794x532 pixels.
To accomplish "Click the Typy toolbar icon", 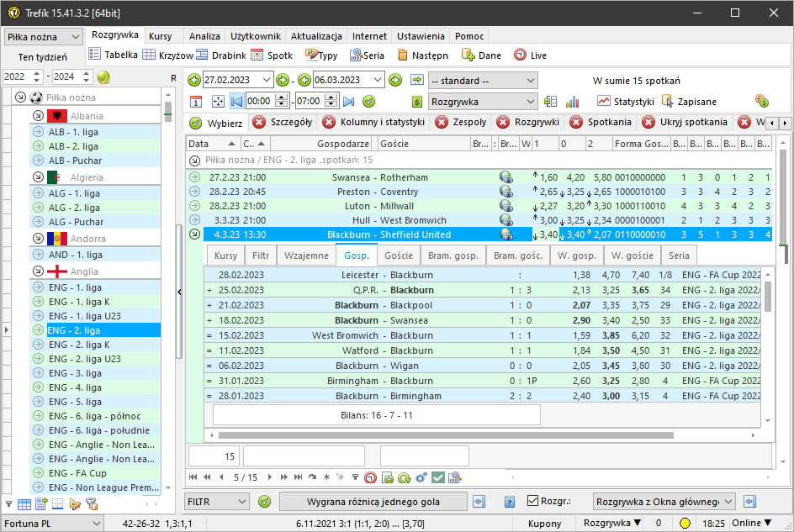I will click(312, 53).
